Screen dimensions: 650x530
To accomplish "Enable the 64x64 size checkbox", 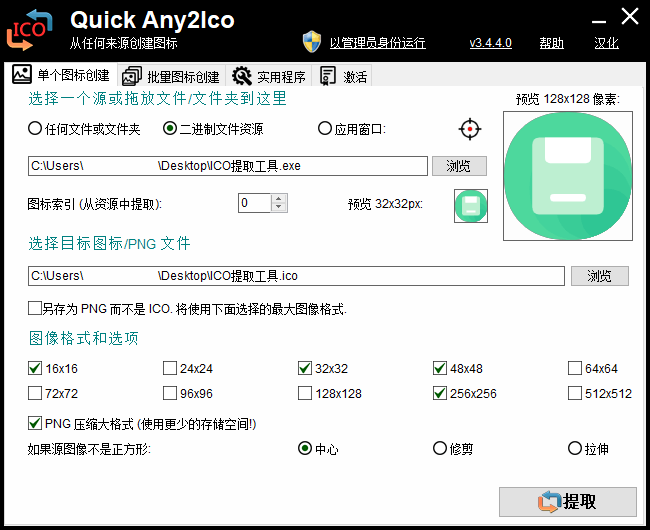I will pos(575,368).
